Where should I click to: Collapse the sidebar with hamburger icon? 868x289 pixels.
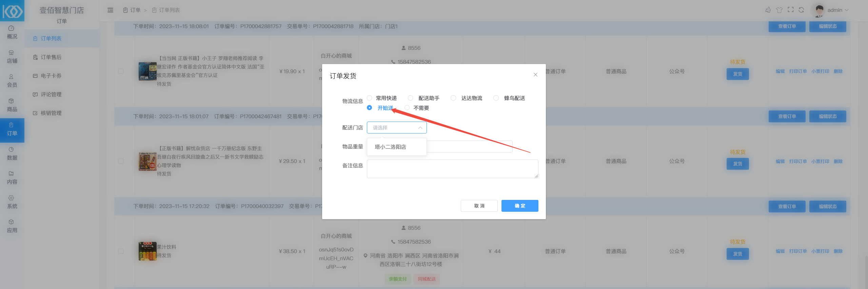pyautogui.click(x=110, y=10)
